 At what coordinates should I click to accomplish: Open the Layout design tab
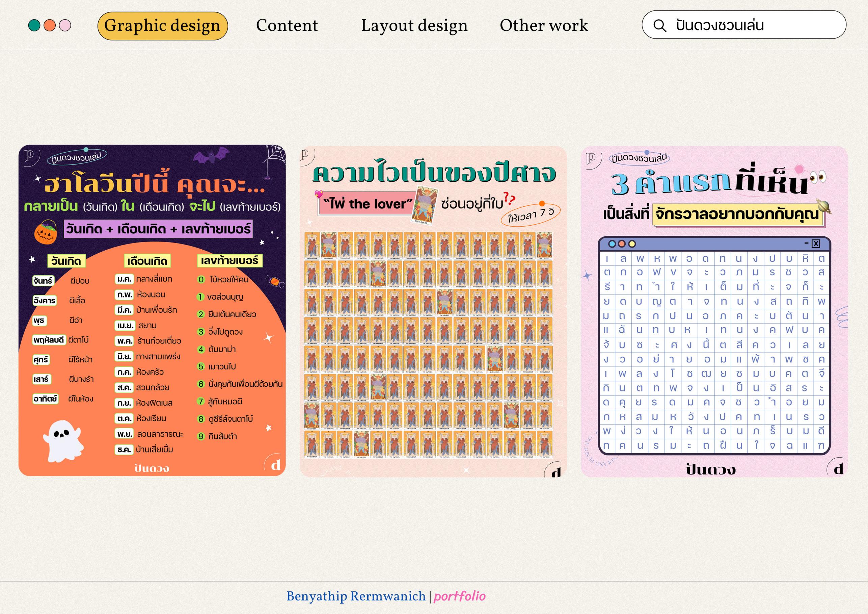(414, 26)
